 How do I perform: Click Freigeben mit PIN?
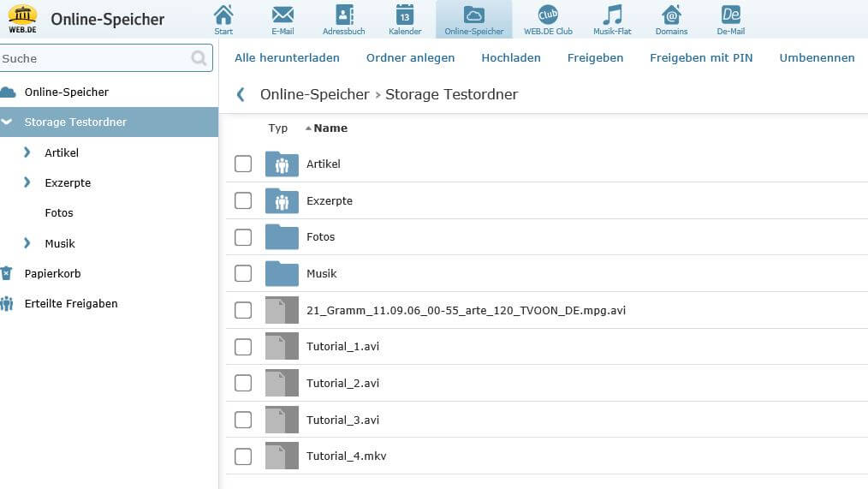(701, 58)
